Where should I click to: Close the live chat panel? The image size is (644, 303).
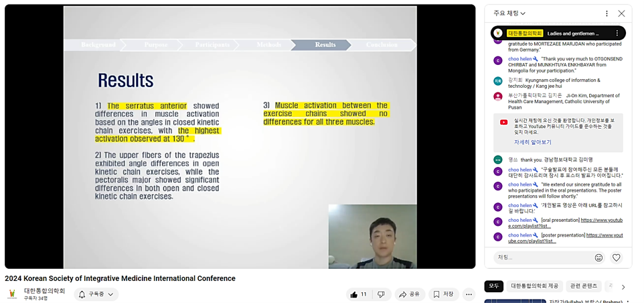click(621, 13)
